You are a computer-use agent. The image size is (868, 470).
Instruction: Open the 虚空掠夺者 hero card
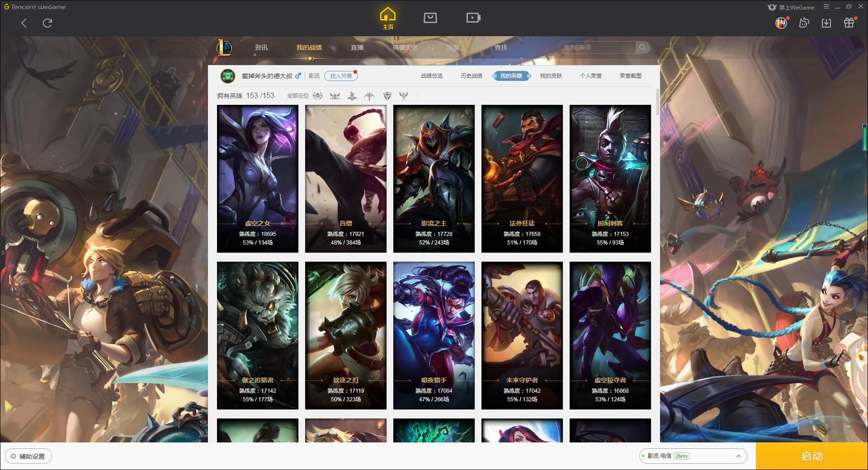[x=610, y=335]
